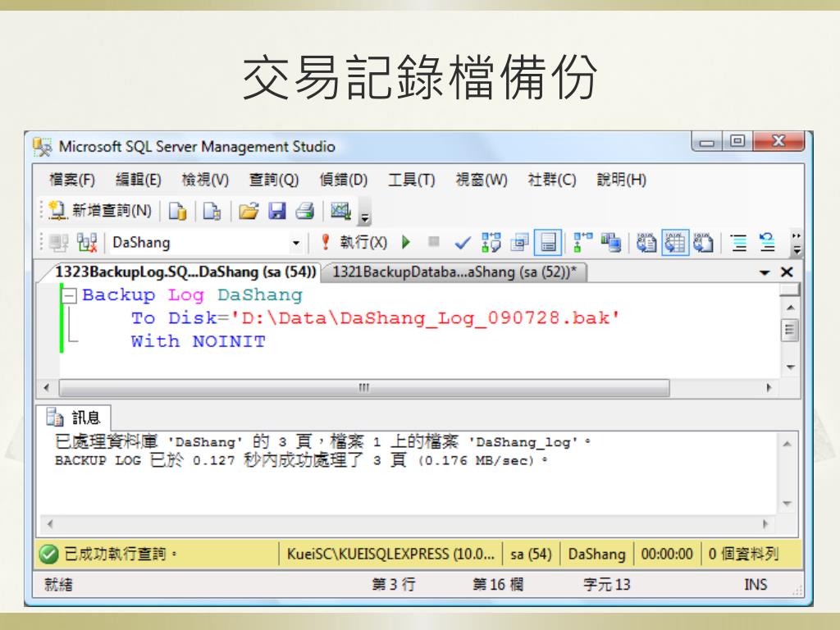Click the editor vertical scrollbar down arrow

pos(790,367)
